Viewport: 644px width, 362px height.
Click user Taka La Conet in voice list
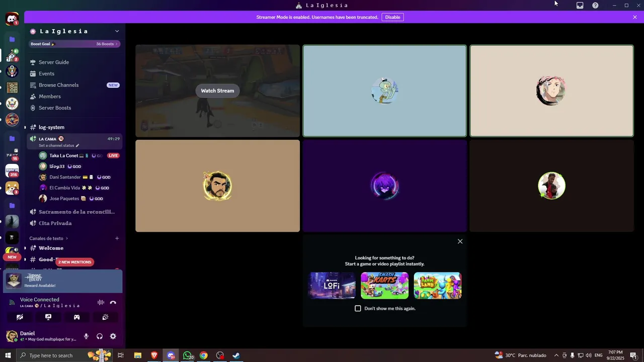pos(79,156)
